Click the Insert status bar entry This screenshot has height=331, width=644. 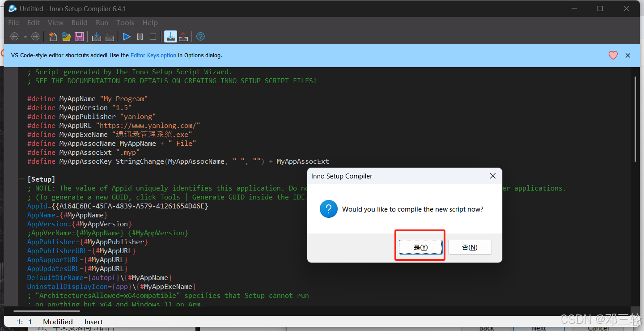coord(93,322)
